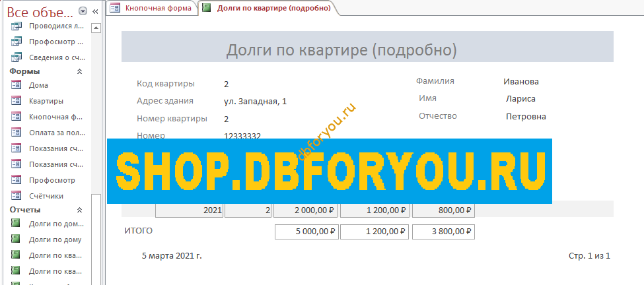Screen dimensions: 644x285
Task: Open the Долги по дому report icon
Action: 16,239
